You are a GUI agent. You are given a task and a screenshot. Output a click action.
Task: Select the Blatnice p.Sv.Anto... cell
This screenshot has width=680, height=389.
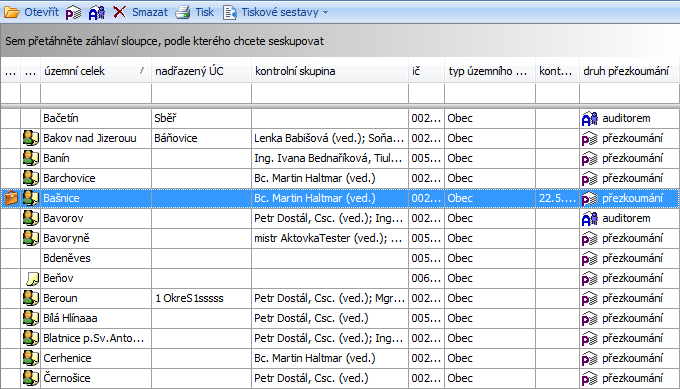[96, 338]
